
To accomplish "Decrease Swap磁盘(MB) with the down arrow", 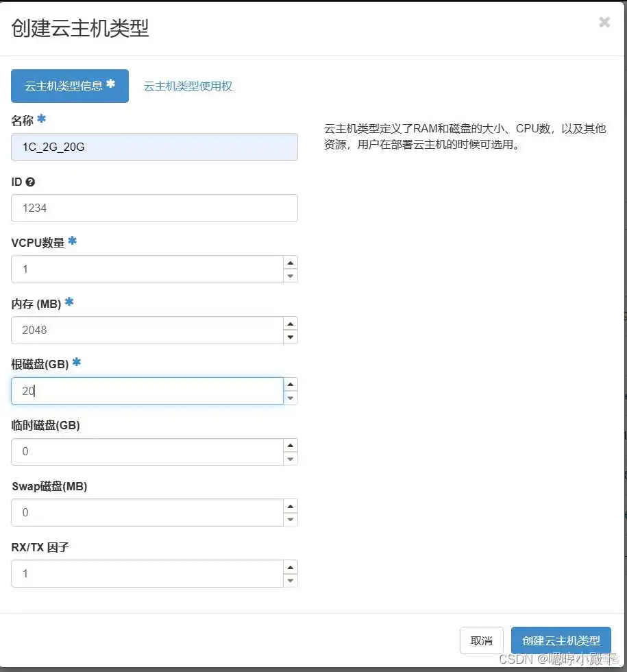I will click(x=290, y=519).
